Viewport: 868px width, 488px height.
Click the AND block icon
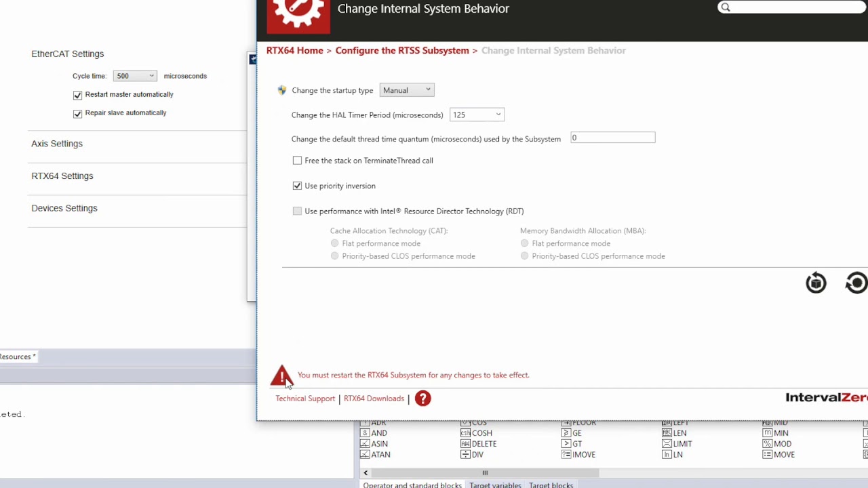pyautogui.click(x=365, y=433)
